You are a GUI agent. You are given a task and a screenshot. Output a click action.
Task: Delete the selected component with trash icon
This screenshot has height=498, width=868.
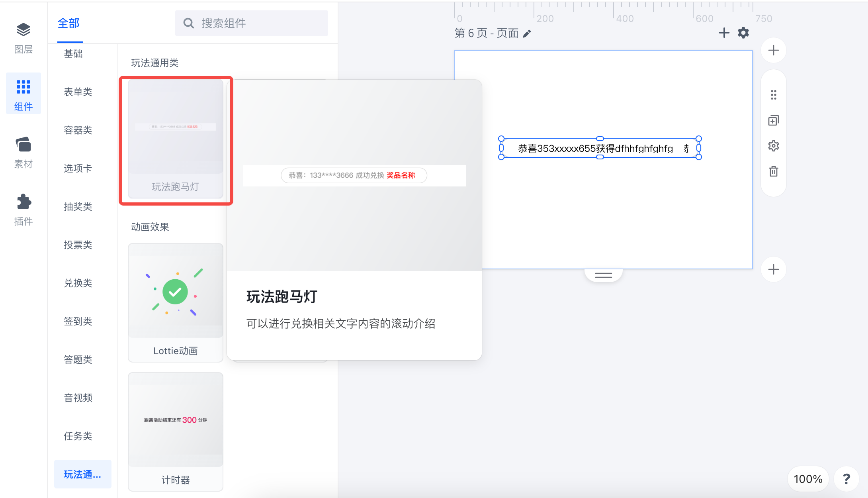point(773,171)
